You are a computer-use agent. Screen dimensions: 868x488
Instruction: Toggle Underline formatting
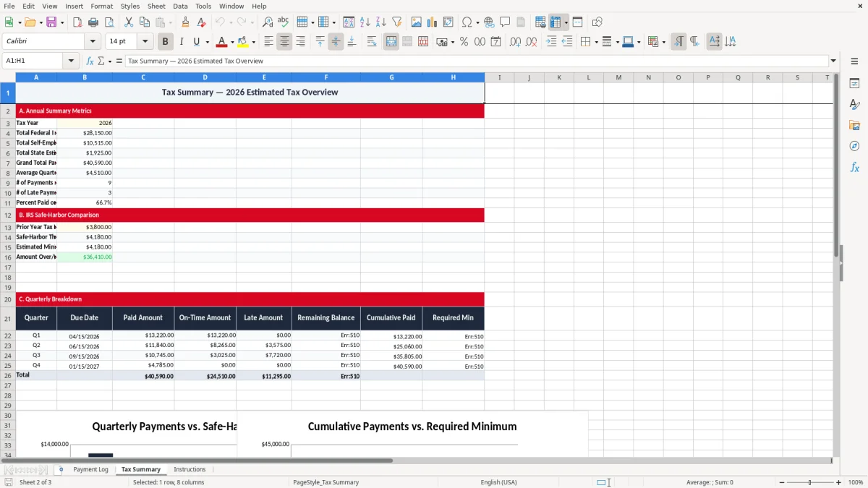click(x=196, y=41)
